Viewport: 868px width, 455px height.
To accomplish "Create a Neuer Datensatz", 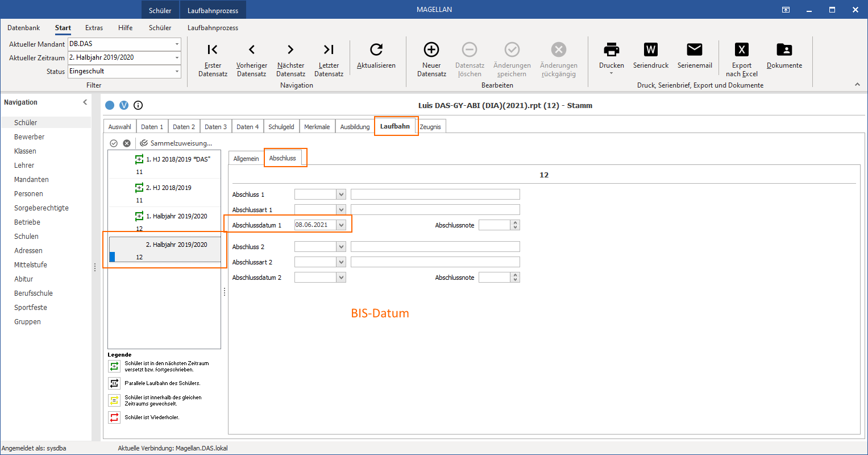I will tap(431, 59).
